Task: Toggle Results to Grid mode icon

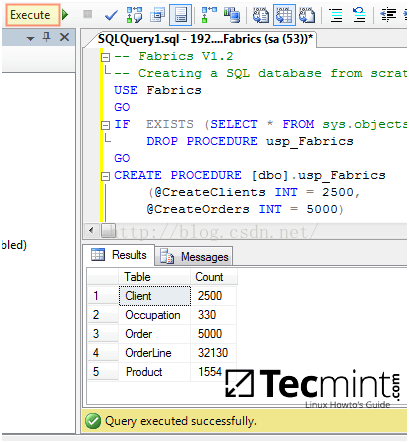Action: pyautogui.click(x=284, y=15)
